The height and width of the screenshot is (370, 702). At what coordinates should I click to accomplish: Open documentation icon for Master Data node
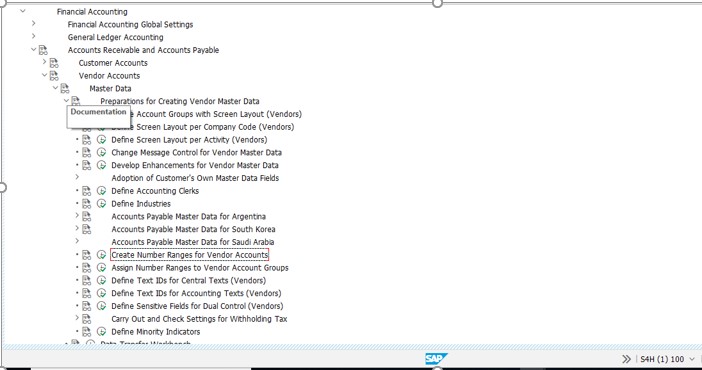point(65,88)
